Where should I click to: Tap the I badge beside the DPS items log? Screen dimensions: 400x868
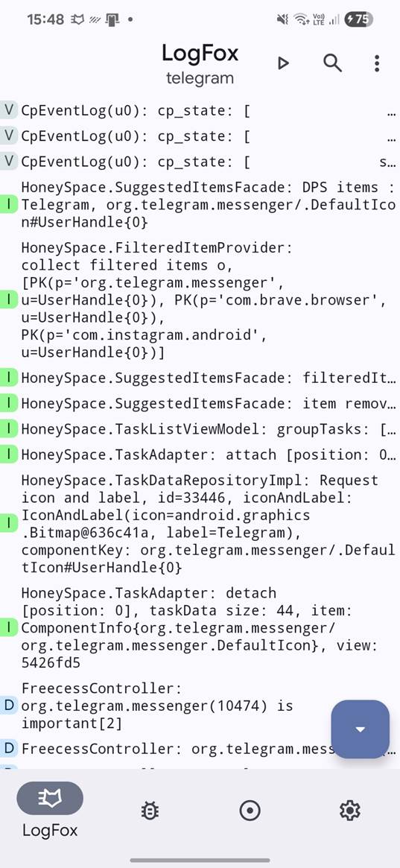pos(9,204)
